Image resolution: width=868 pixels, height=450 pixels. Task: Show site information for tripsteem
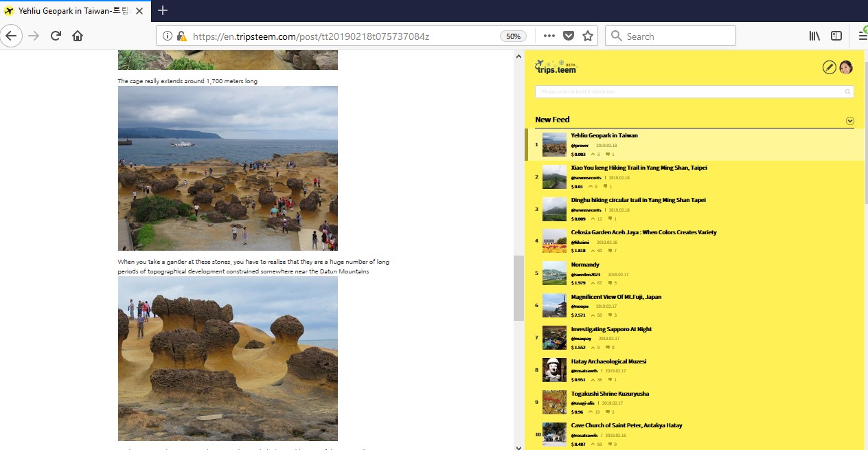pos(168,36)
